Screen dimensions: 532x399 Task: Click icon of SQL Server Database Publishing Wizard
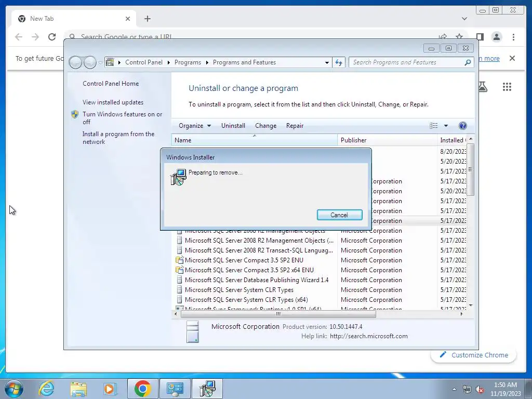(179, 280)
